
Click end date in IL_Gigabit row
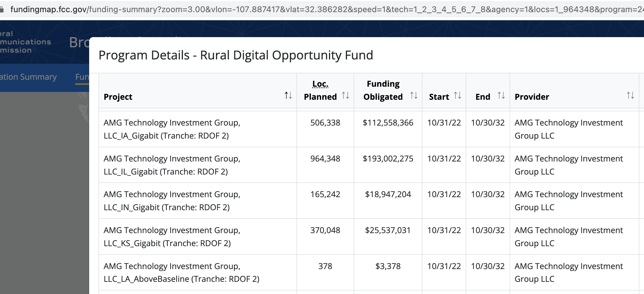coord(488,159)
